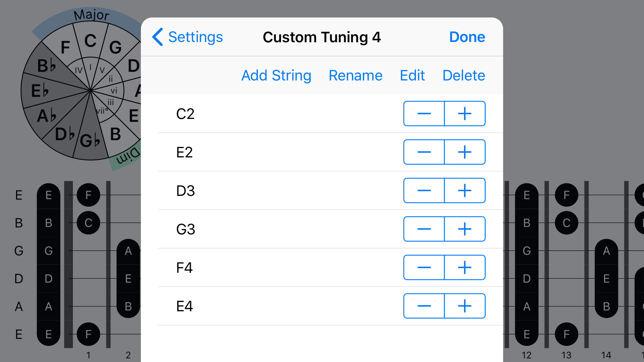This screenshot has width=644, height=362.
Task: Select the G3 string row
Action: tap(262, 229)
